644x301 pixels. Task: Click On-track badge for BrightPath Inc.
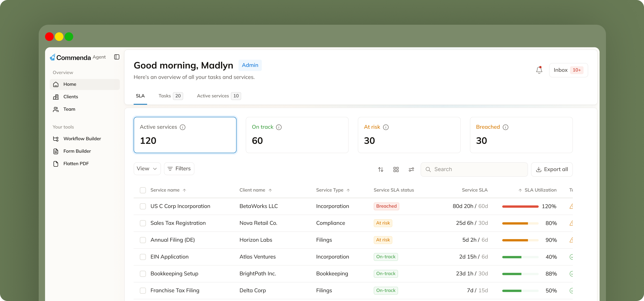click(386, 274)
